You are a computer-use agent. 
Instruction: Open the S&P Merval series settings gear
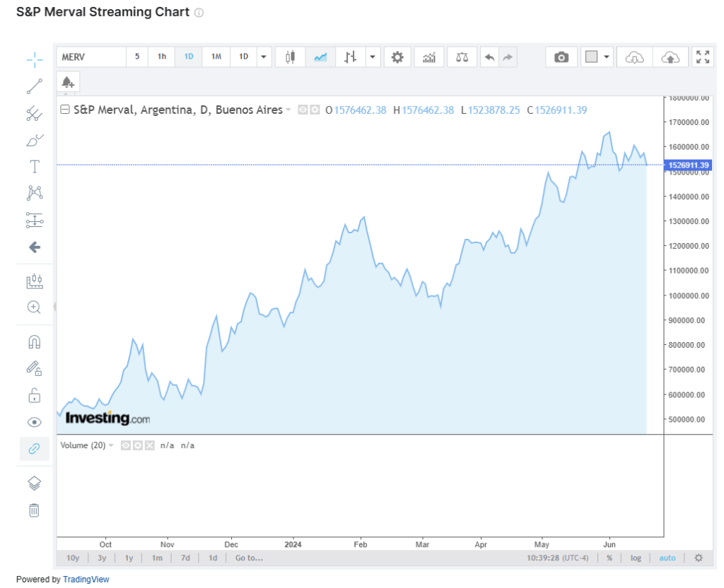click(x=315, y=110)
